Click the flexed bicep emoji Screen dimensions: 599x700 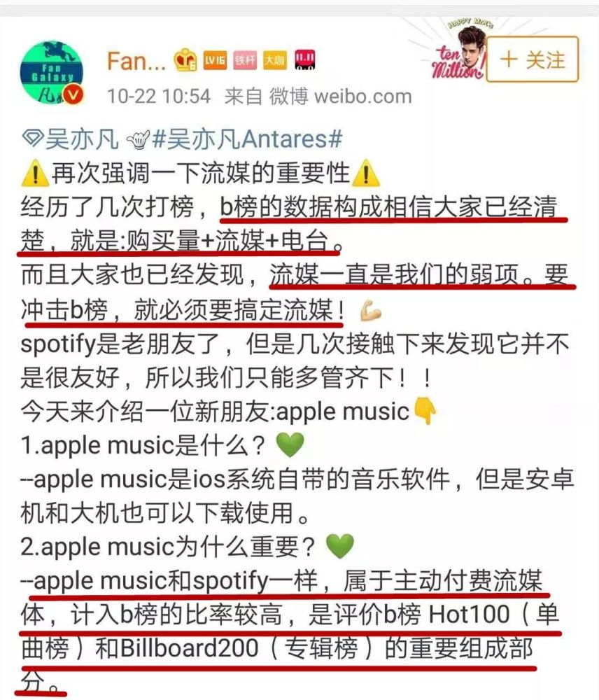click(370, 311)
